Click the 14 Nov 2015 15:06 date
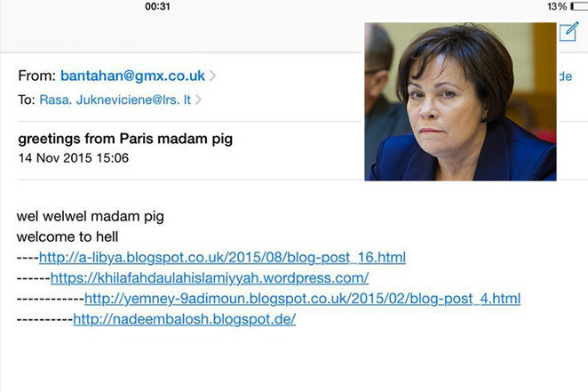Screen dimensions: 588x392 tap(74, 158)
